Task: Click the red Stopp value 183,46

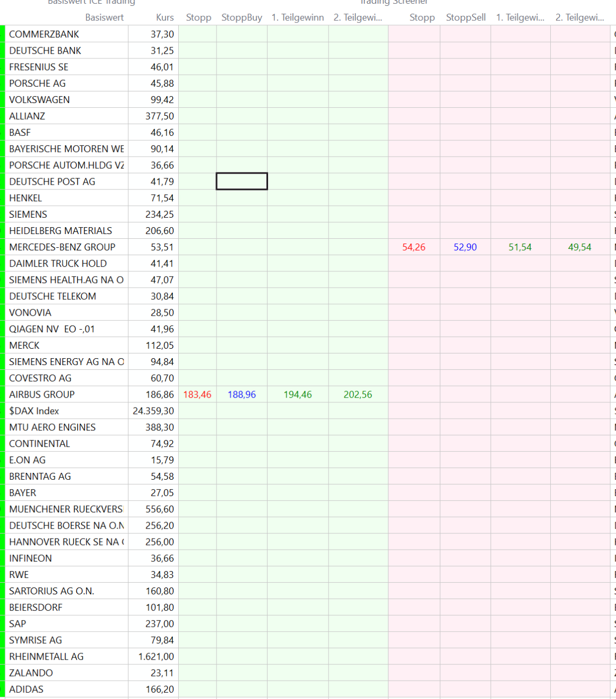Action: coord(197,394)
